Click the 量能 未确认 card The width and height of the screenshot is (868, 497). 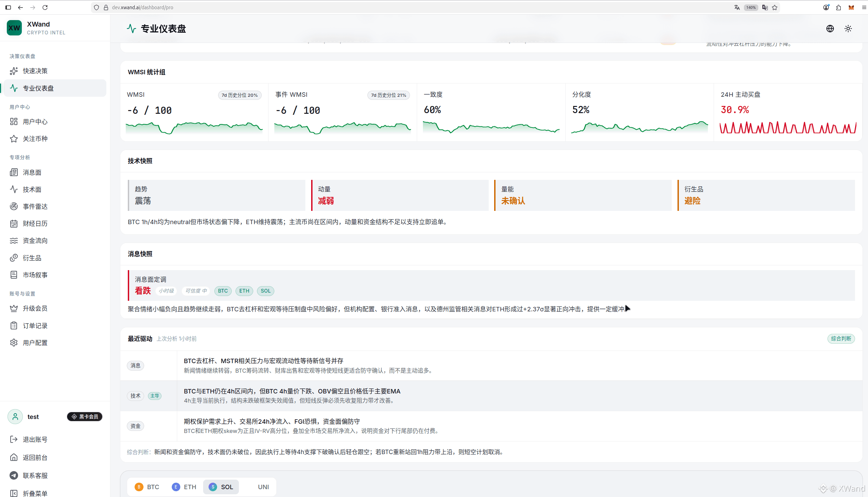tap(583, 195)
